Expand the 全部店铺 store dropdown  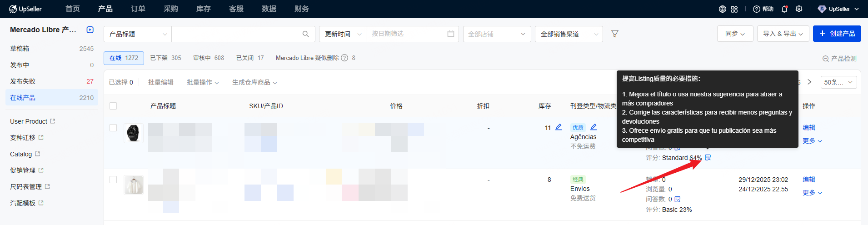496,34
